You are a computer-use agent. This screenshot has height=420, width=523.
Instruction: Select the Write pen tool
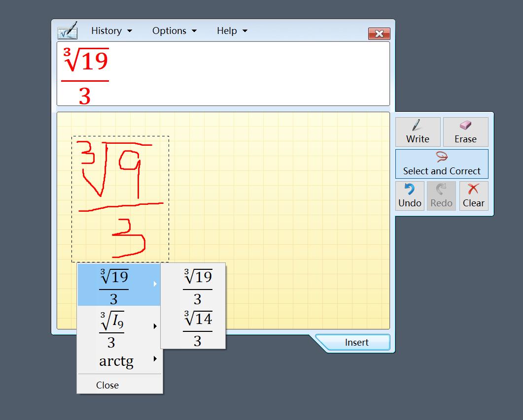(418, 132)
